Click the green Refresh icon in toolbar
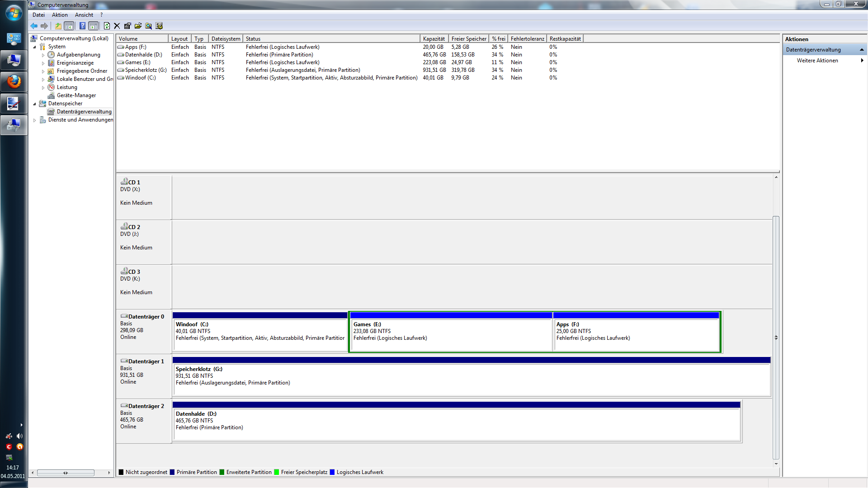 point(107,26)
